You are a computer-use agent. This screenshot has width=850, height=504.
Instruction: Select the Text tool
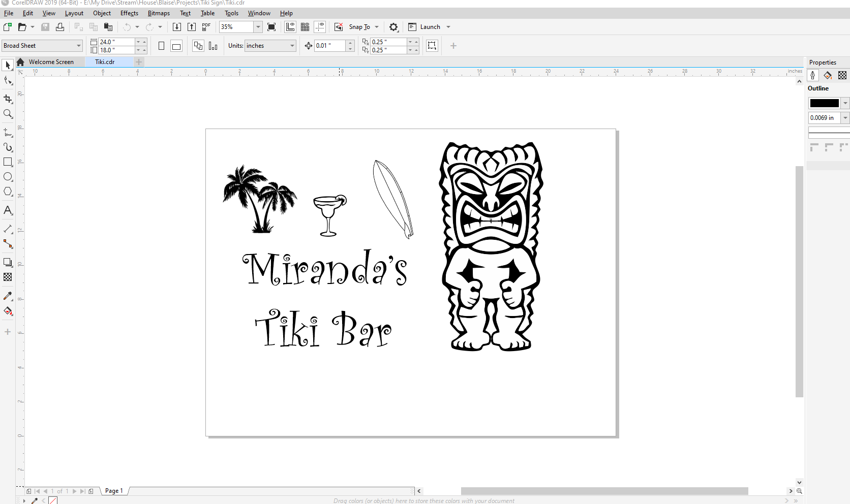pos(8,210)
